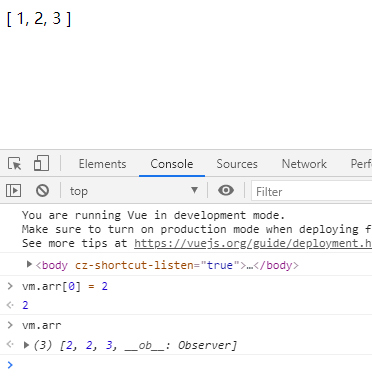Activate the inspect element picker icon
372x383 pixels.
[14, 164]
